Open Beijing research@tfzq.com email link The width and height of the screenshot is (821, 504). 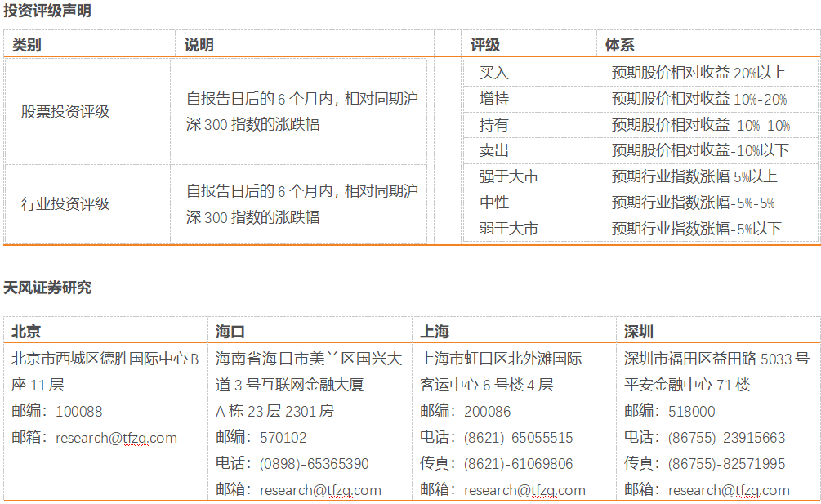(x=116, y=438)
